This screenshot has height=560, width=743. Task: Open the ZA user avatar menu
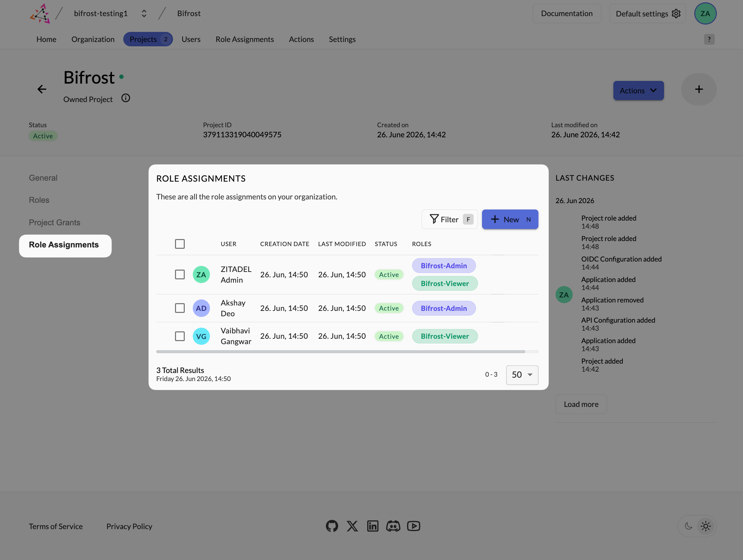pyautogui.click(x=705, y=13)
